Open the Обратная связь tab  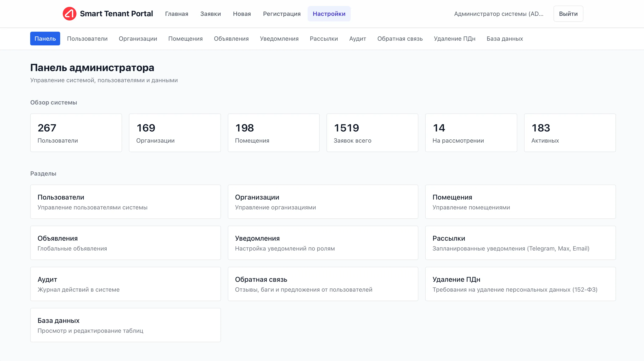click(400, 39)
